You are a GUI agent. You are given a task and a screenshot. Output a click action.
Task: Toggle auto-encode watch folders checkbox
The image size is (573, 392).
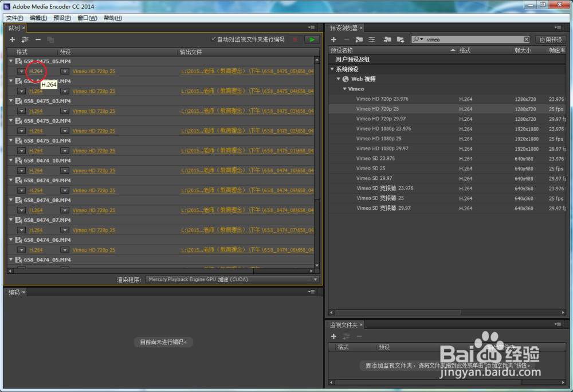213,39
